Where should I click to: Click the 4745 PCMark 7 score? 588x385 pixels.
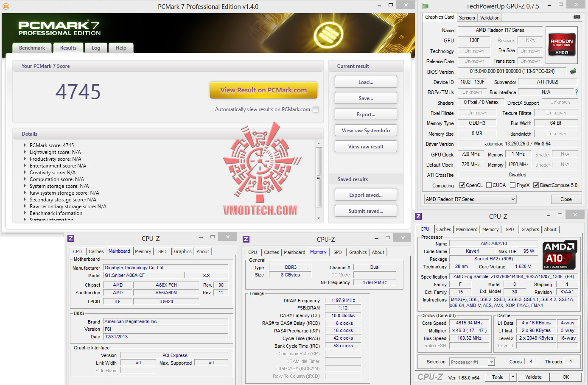(x=78, y=92)
